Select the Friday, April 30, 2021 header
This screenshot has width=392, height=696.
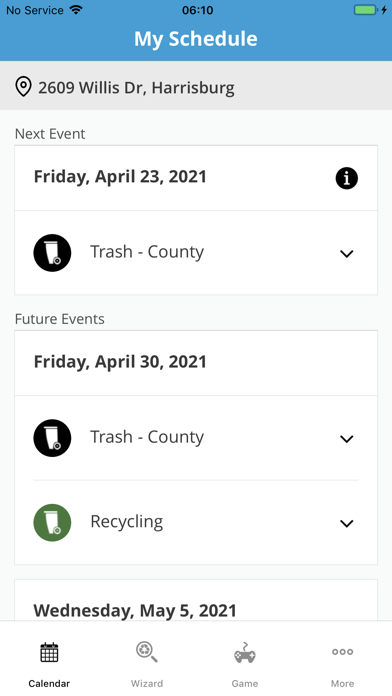[x=120, y=362]
